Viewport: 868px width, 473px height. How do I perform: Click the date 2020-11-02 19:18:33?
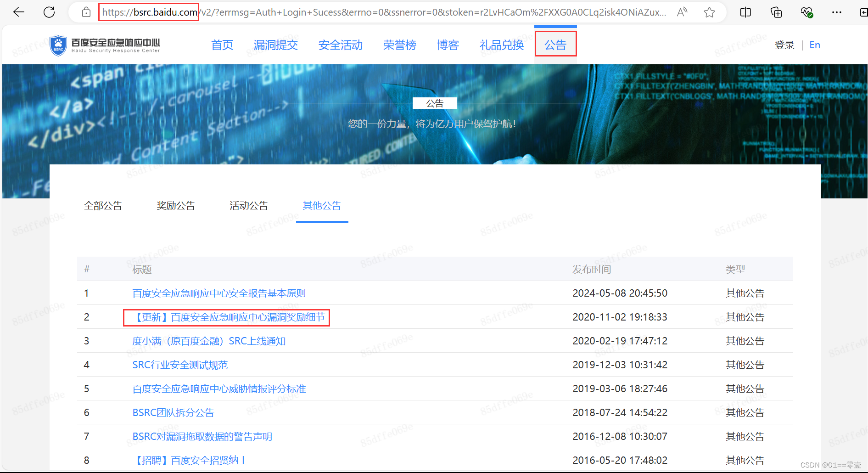(x=620, y=317)
